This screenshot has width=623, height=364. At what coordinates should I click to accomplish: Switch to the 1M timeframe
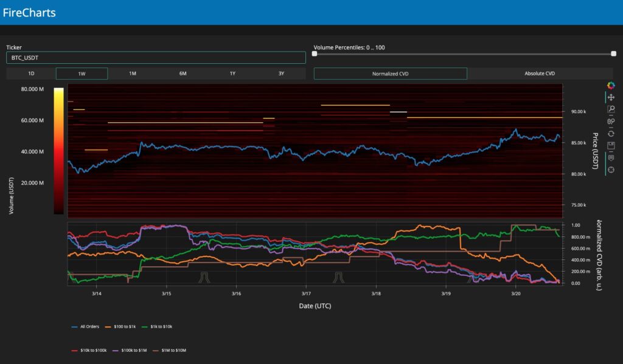point(131,73)
